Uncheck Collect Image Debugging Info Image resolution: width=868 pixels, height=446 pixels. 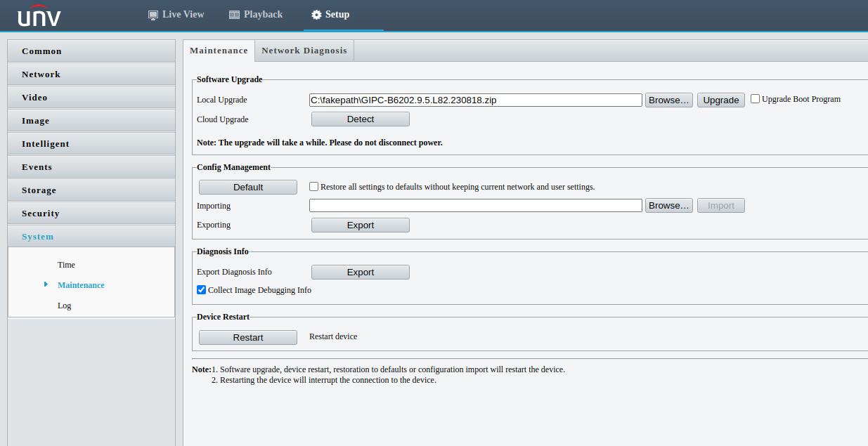pos(202,290)
